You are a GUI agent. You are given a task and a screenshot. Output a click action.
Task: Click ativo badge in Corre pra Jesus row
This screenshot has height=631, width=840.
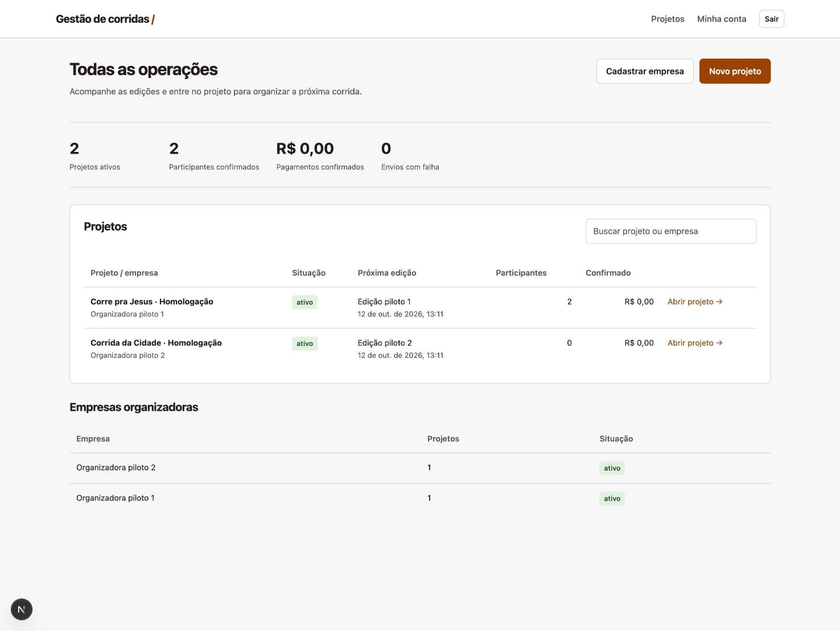(304, 302)
